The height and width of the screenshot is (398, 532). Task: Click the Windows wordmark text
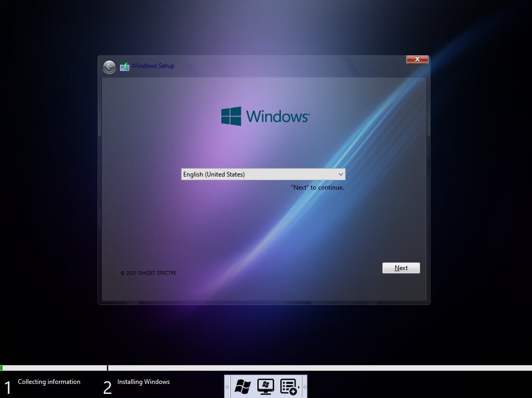(x=278, y=116)
